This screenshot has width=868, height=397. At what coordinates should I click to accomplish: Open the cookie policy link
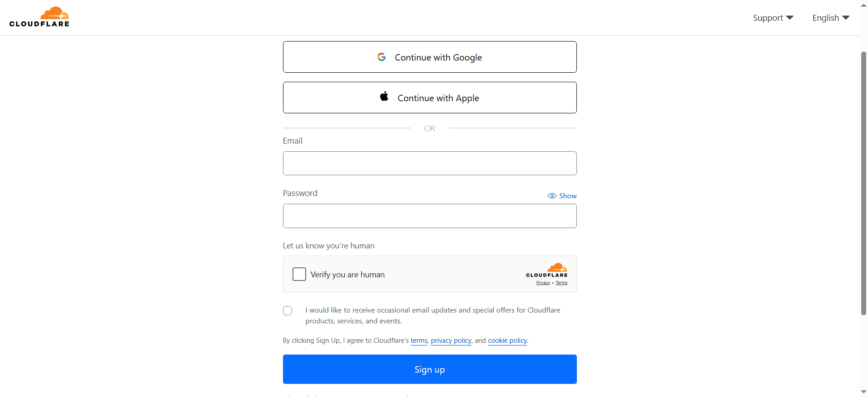tap(507, 341)
